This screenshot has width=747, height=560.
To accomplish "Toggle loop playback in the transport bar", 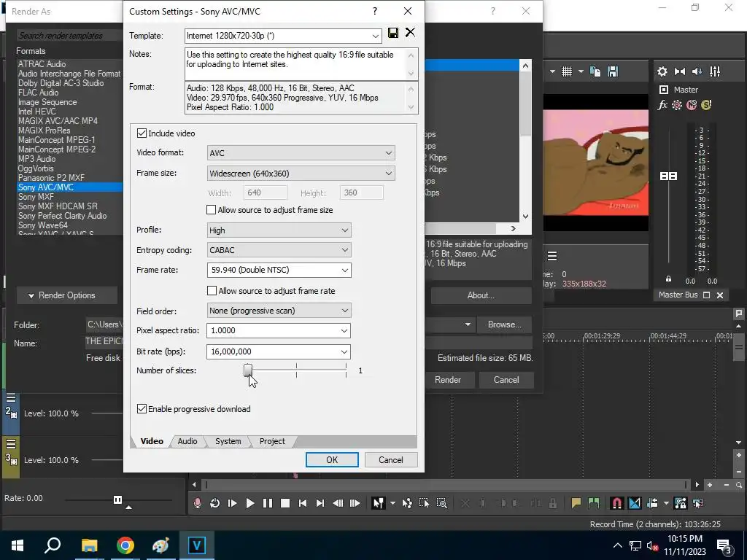I will pyautogui.click(x=215, y=503).
